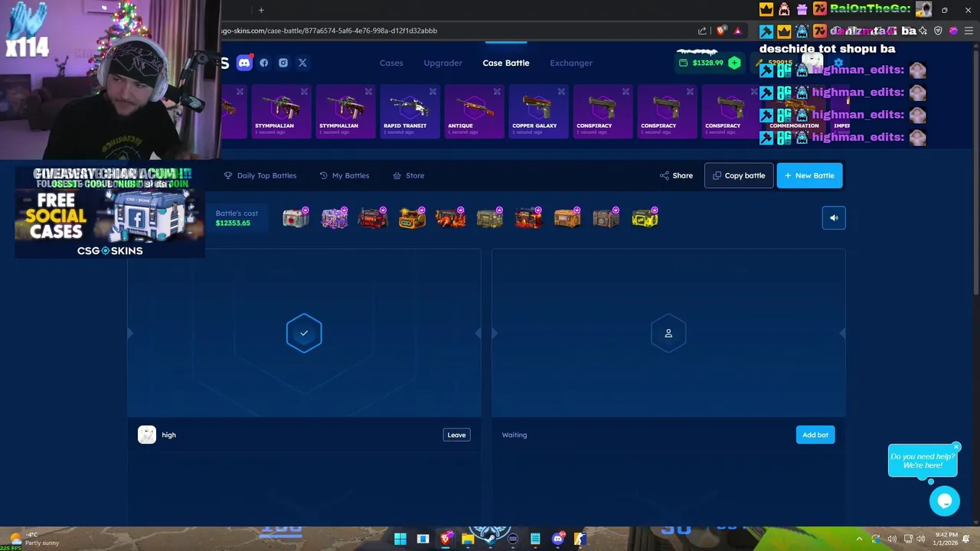Screen dimensions: 980x551
Task: Open the Discord link icon in header
Action: (244, 63)
